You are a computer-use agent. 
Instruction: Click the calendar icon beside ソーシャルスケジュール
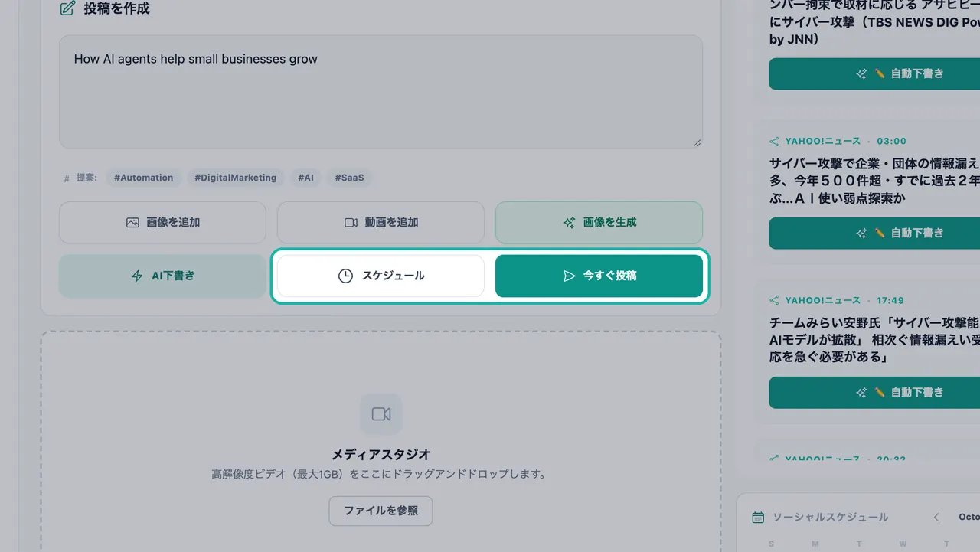(758, 518)
